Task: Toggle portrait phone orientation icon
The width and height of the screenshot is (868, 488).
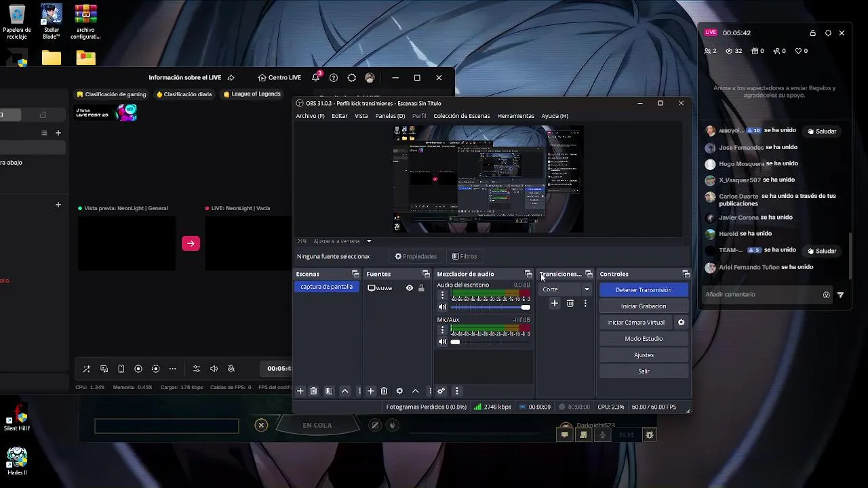Action: point(121,369)
